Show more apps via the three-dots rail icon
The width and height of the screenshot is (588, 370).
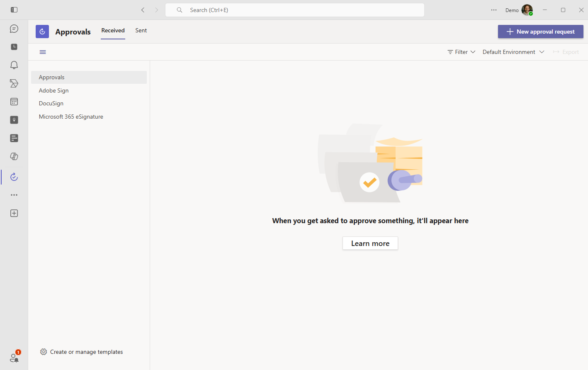[14, 195]
